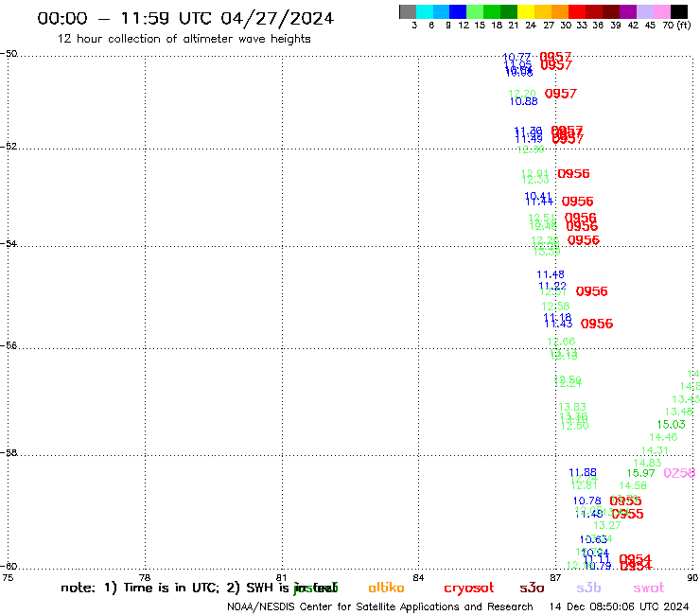
Task: Click the gray swatch in the color scale
Action: point(408,11)
